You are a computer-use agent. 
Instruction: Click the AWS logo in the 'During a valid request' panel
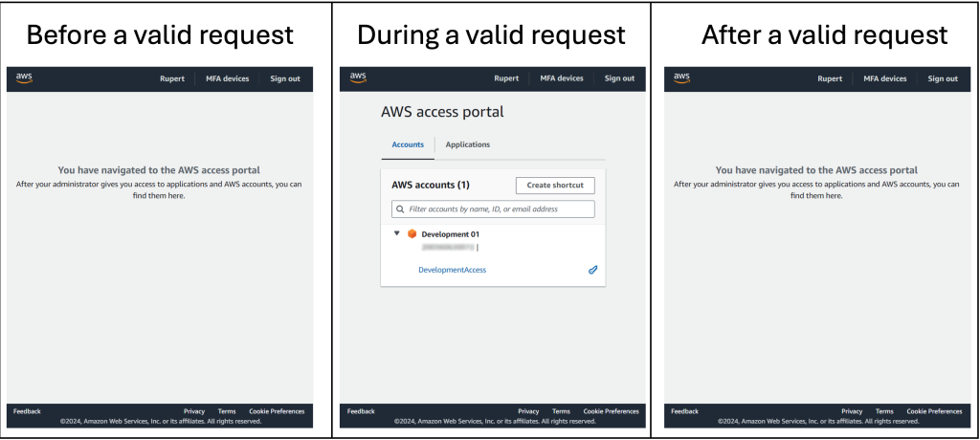pyautogui.click(x=358, y=77)
